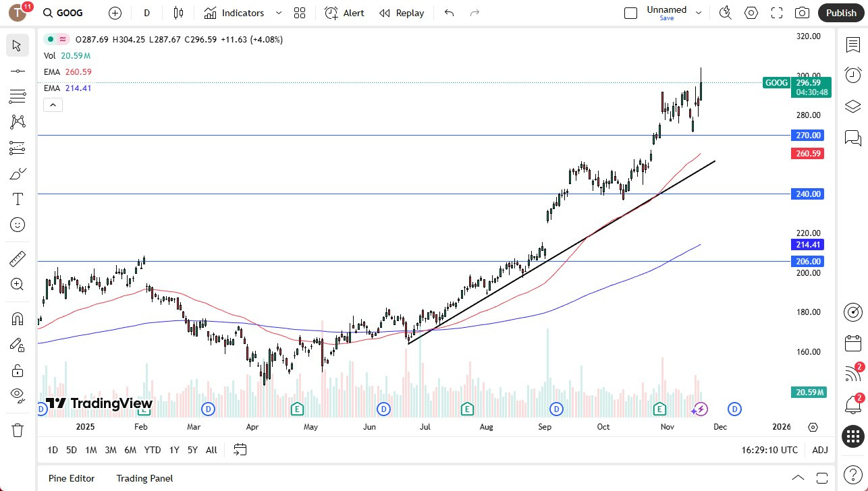Image resolution: width=868 pixels, height=491 pixels.
Task: Select the trend line drawing tool
Action: (18, 71)
